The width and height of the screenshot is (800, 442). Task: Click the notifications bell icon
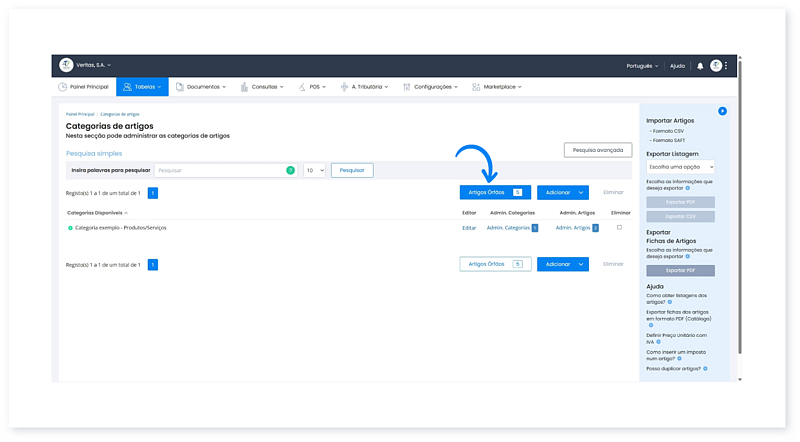tap(700, 66)
